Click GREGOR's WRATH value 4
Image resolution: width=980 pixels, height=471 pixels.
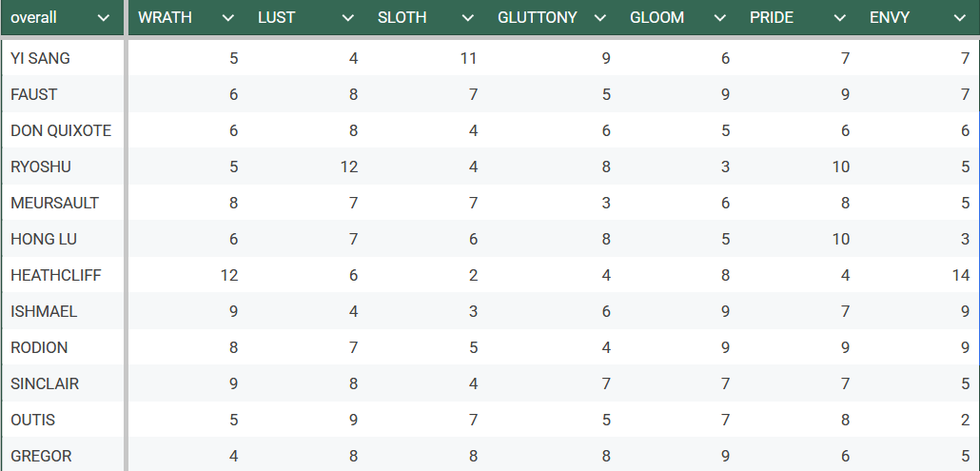point(233,456)
